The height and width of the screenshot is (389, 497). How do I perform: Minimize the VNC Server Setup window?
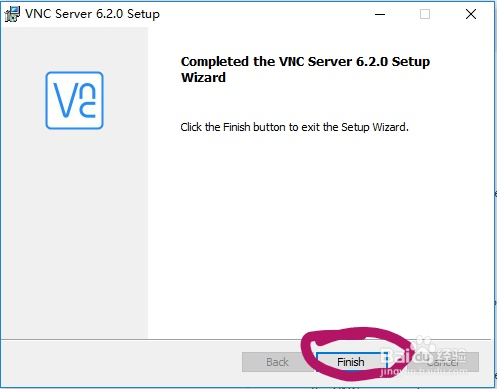(380, 14)
